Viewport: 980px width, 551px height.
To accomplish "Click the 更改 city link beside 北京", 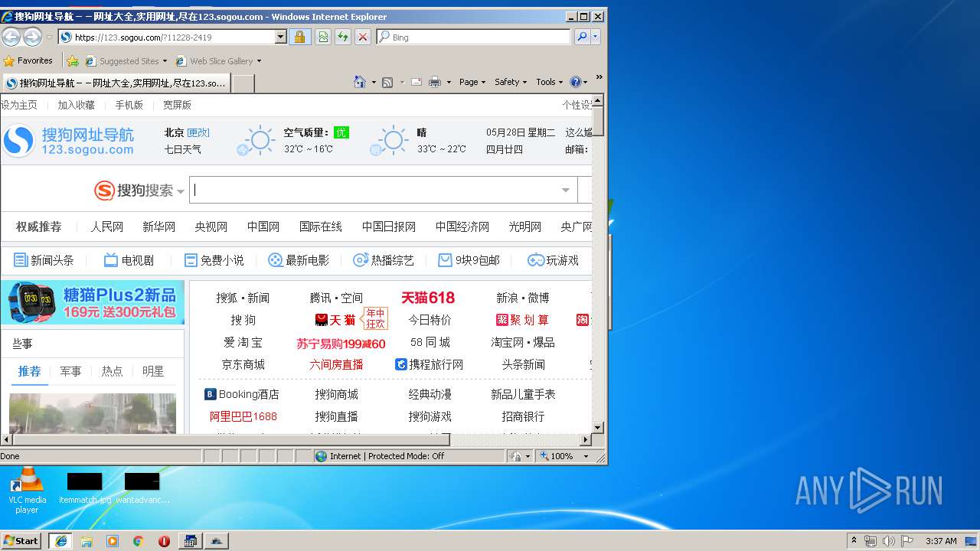I will click(x=198, y=132).
